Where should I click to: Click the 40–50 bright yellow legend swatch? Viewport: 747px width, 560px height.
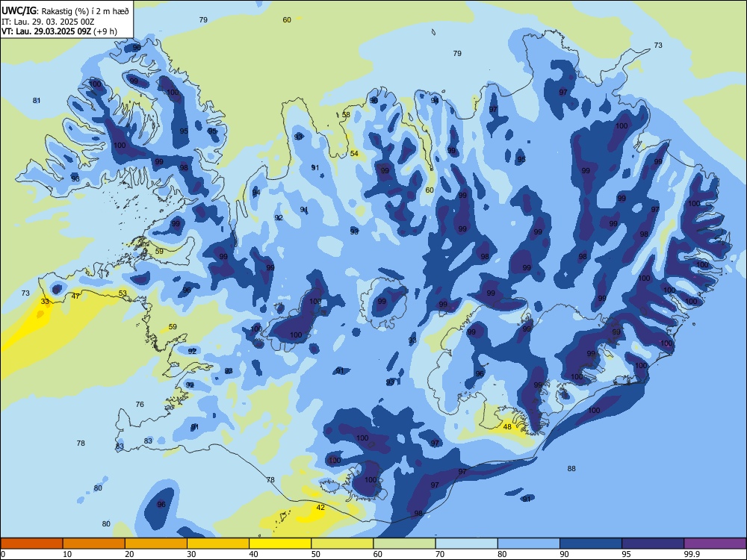tap(280, 544)
